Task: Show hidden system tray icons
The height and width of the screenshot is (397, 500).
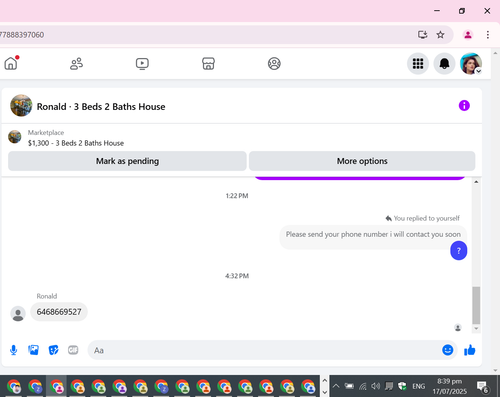Action: click(x=336, y=386)
